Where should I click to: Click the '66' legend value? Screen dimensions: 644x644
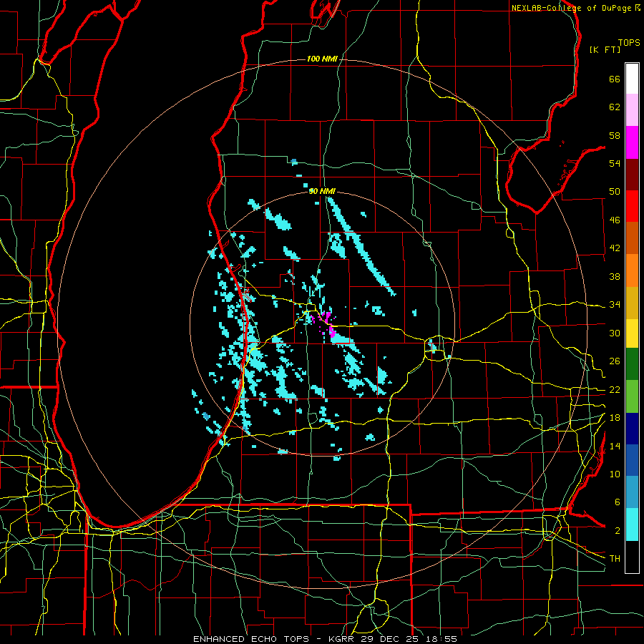pyautogui.click(x=615, y=79)
